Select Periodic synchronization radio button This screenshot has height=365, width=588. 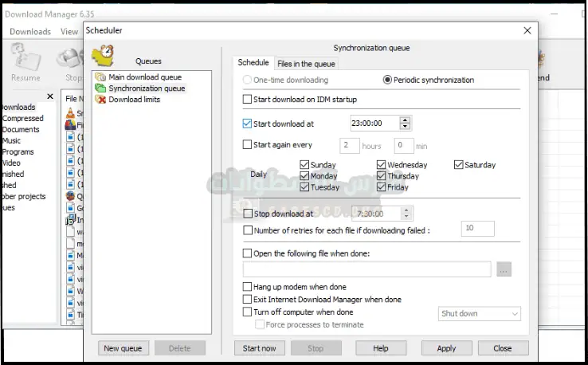pyautogui.click(x=388, y=80)
